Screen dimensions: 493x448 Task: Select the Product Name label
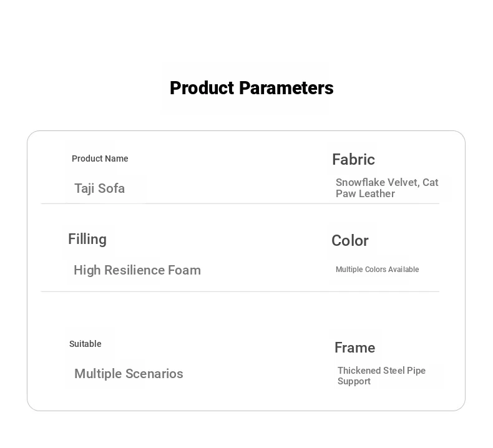(100, 158)
